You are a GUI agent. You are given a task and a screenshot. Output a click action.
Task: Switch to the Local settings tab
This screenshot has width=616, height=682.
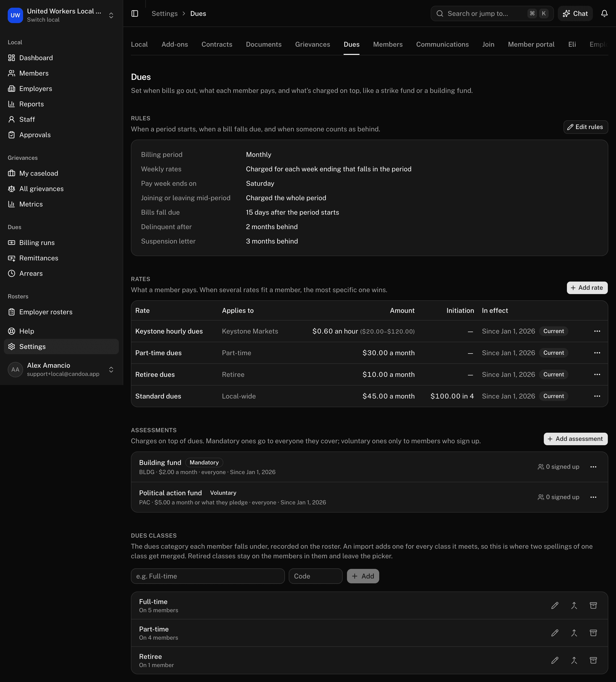139,44
